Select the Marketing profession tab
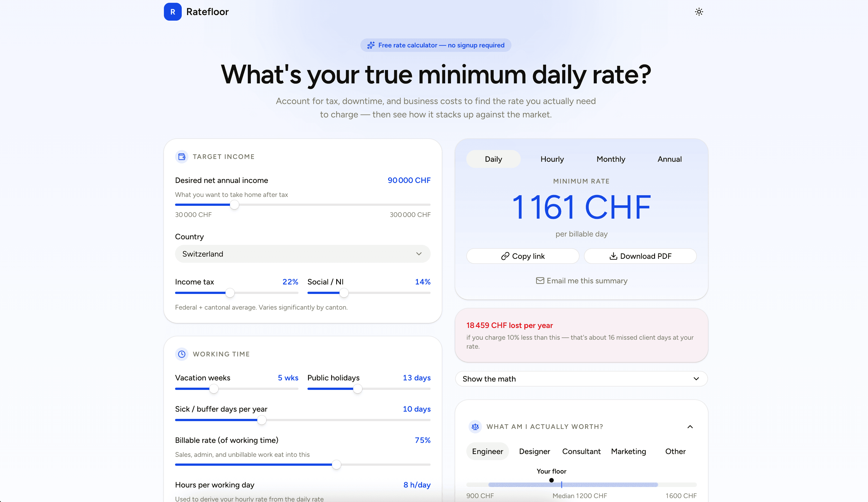The image size is (868, 502). point(628,451)
